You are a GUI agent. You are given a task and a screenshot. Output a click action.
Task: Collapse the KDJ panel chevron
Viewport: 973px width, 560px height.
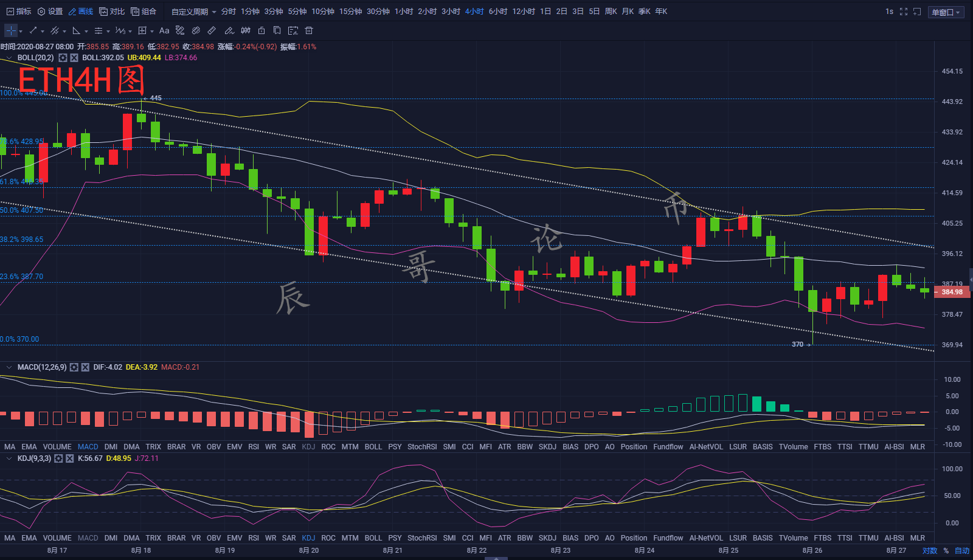click(9, 458)
